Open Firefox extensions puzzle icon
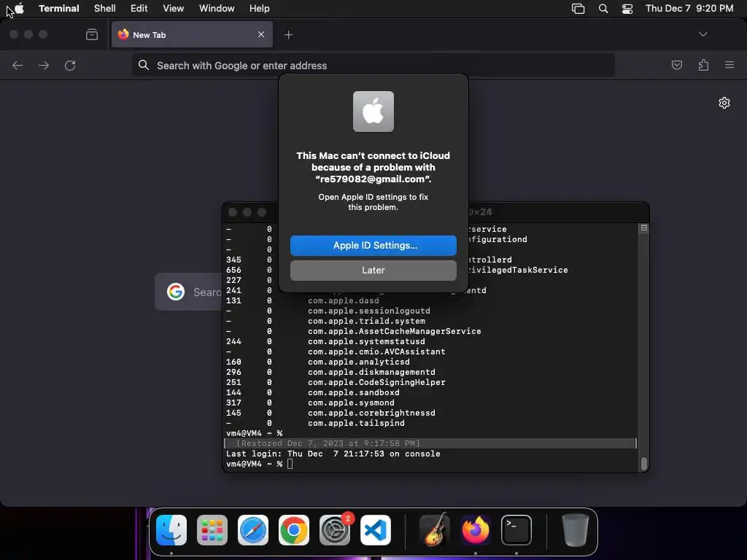747x560 pixels. (x=703, y=65)
